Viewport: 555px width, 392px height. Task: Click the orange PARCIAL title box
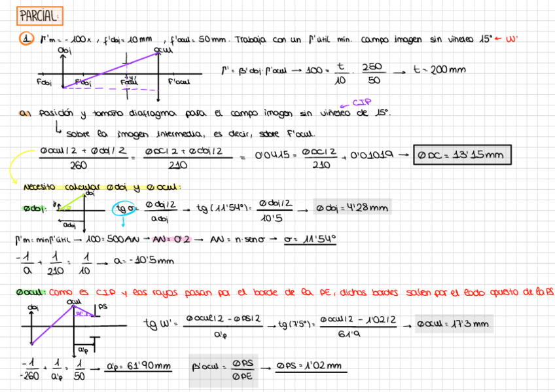[40, 16]
